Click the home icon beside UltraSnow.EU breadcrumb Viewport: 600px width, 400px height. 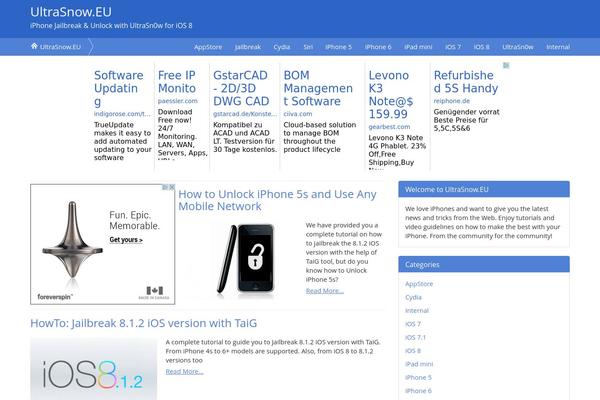(34, 46)
